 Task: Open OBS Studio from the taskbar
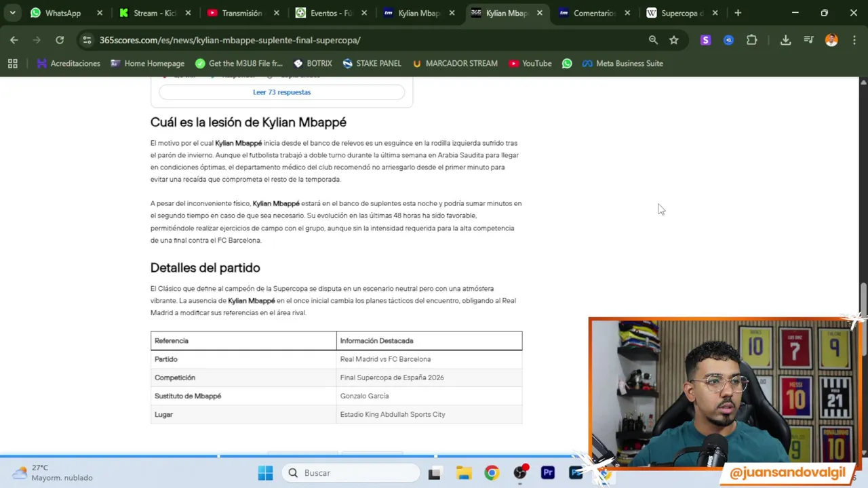pyautogui.click(x=520, y=472)
